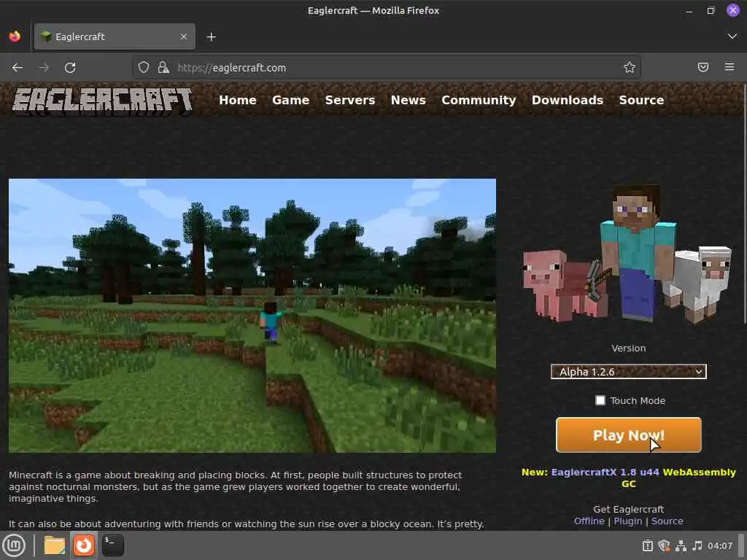The width and height of the screenshot is (747, 560).
Task: Reload the Eaglercraft page
Action: [x=70, y=68]
